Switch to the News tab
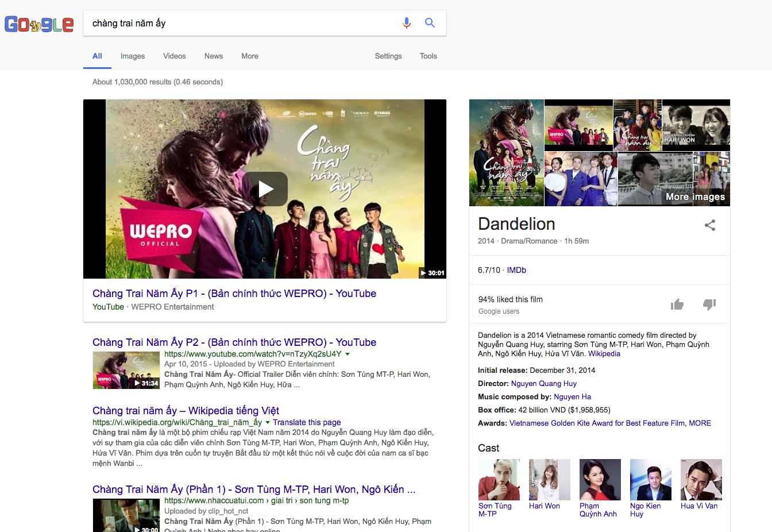 (x=214, y=56)
